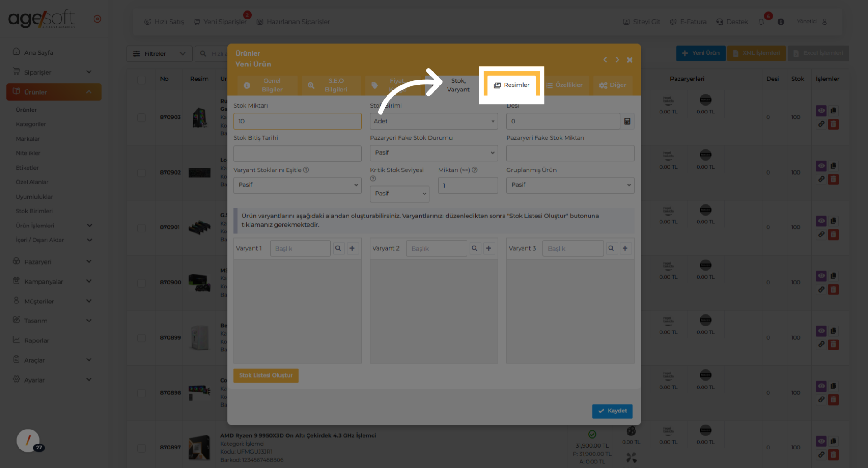
Task: Delete product 870899 with trash icon
Action: 833,345
